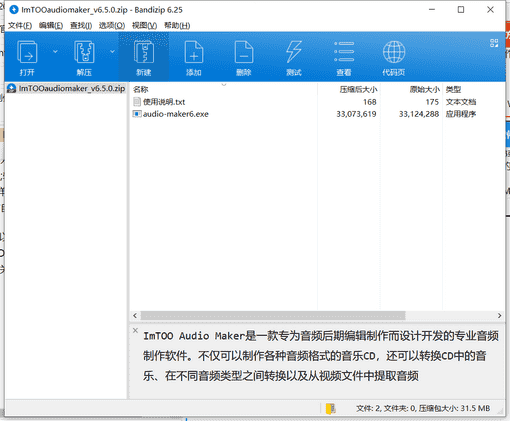Screen dimensions: 510x421
Task: Select ImTOOaudiomaker_v6.5.0.zip in the tree
Action: coord(72,88)
